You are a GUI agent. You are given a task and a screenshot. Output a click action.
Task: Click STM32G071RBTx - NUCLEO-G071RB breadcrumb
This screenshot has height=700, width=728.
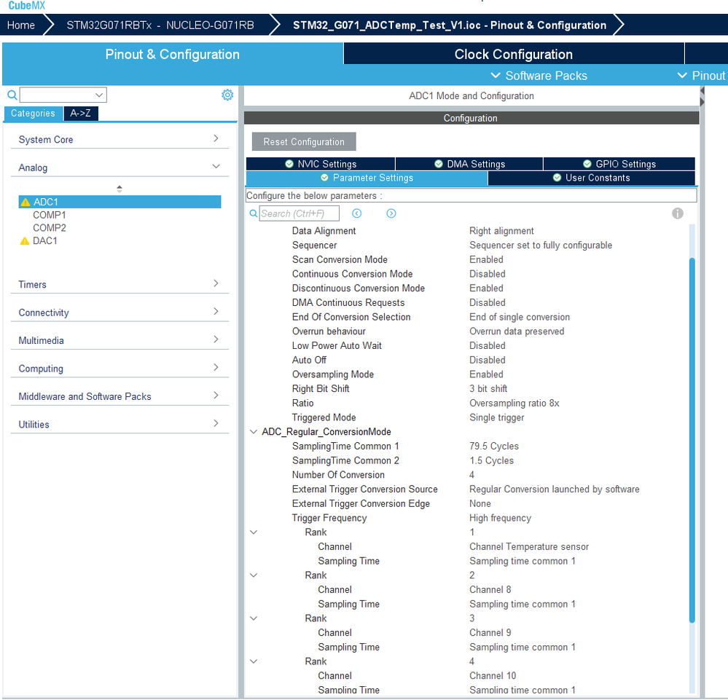pos(160,25)
